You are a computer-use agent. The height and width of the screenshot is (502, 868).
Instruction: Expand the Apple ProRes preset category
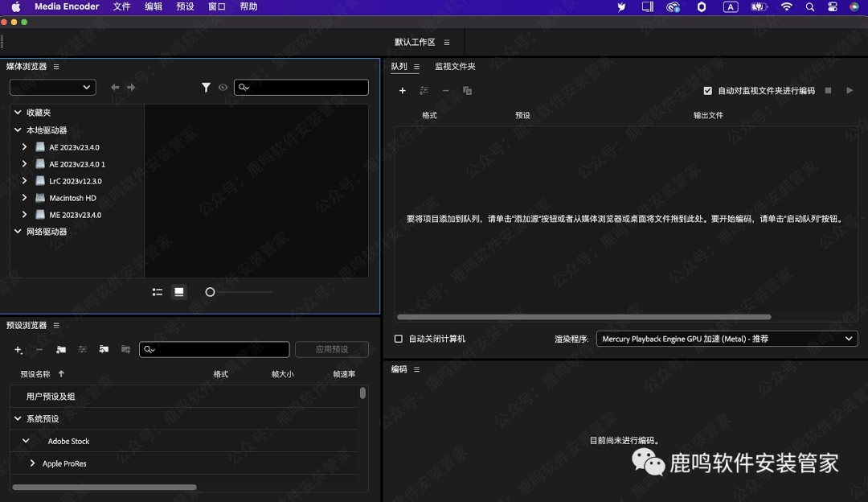(x=33, y=463)
